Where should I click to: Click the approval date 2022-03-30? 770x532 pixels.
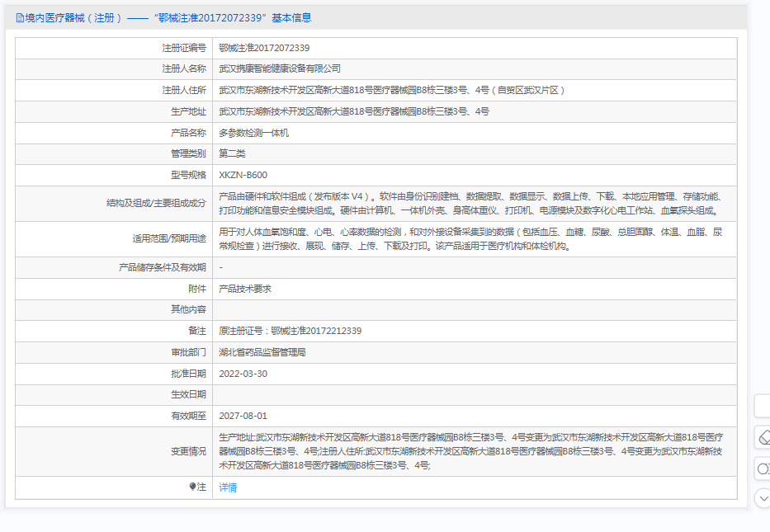click(243, 374)
